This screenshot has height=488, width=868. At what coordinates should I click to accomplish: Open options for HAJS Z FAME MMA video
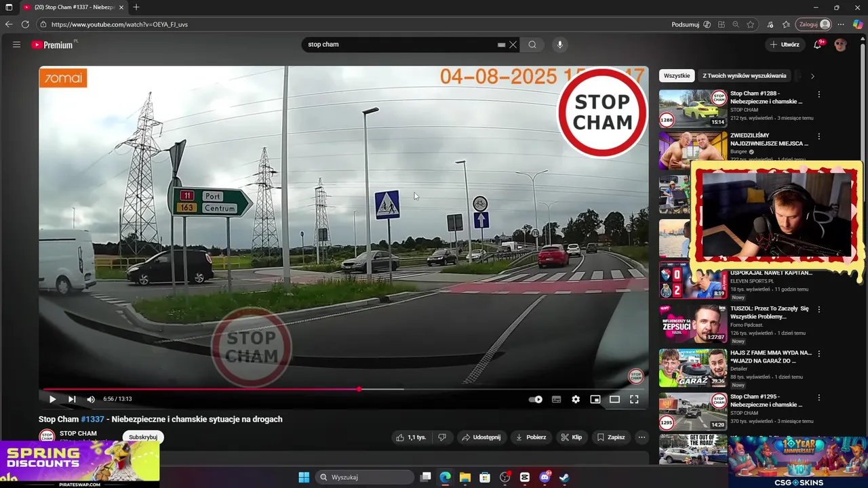(819, 353)
